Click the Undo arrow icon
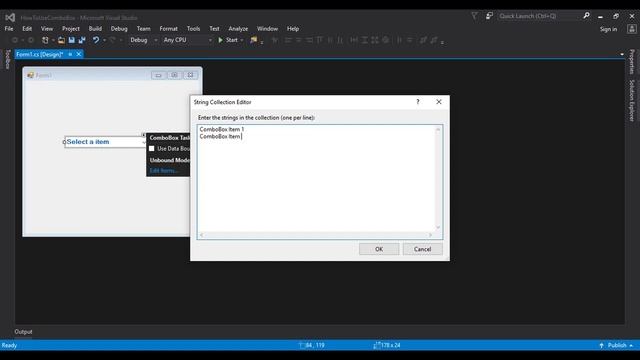640x360 pixels. tap(96, 40)
